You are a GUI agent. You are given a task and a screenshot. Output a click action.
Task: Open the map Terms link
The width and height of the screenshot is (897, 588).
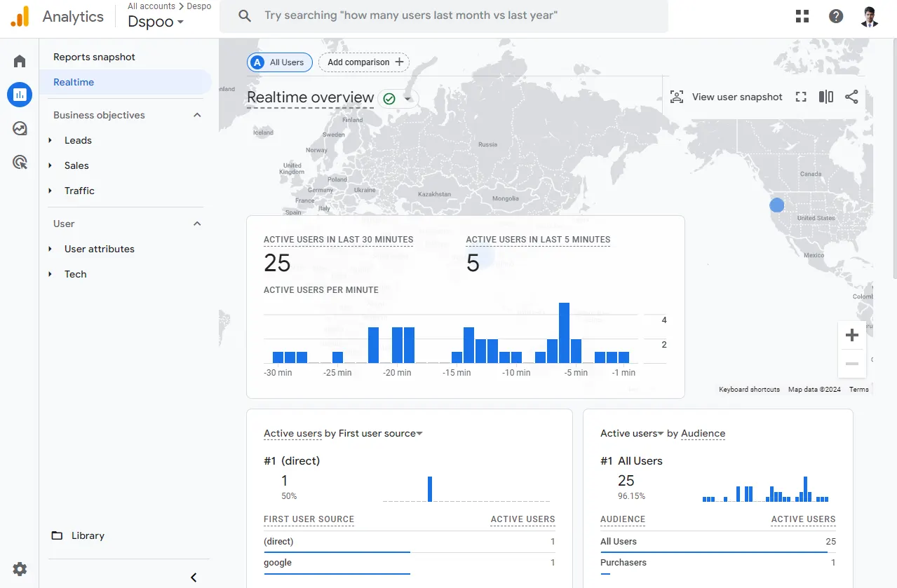[858, 390]
